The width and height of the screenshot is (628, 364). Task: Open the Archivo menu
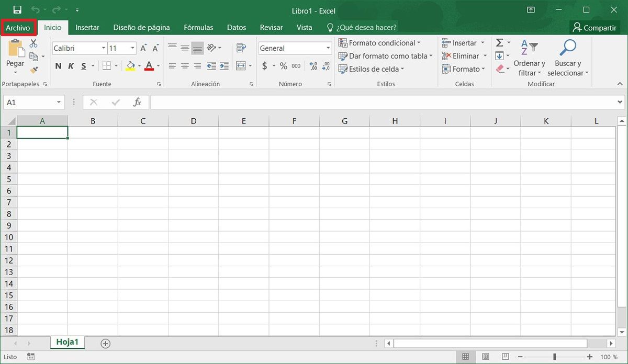pos(18,27)
